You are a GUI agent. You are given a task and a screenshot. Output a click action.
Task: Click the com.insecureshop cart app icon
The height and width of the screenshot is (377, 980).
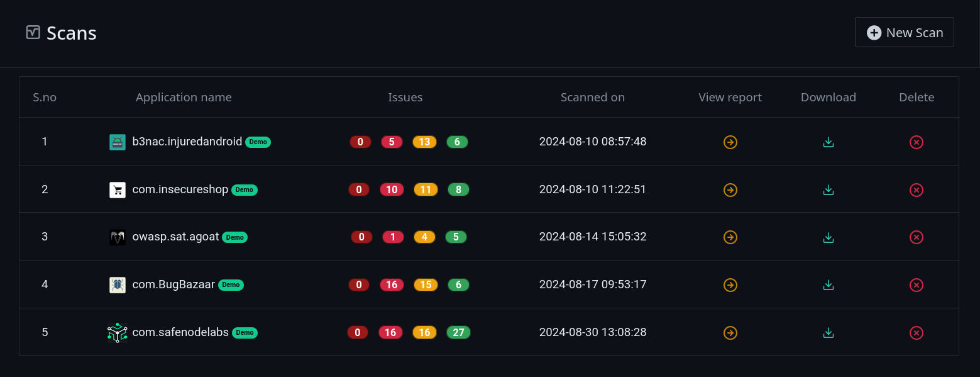click(118, 190)
